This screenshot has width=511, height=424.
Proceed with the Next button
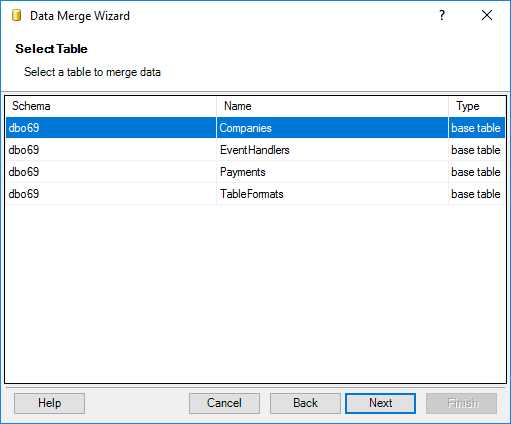coord(380,403)
